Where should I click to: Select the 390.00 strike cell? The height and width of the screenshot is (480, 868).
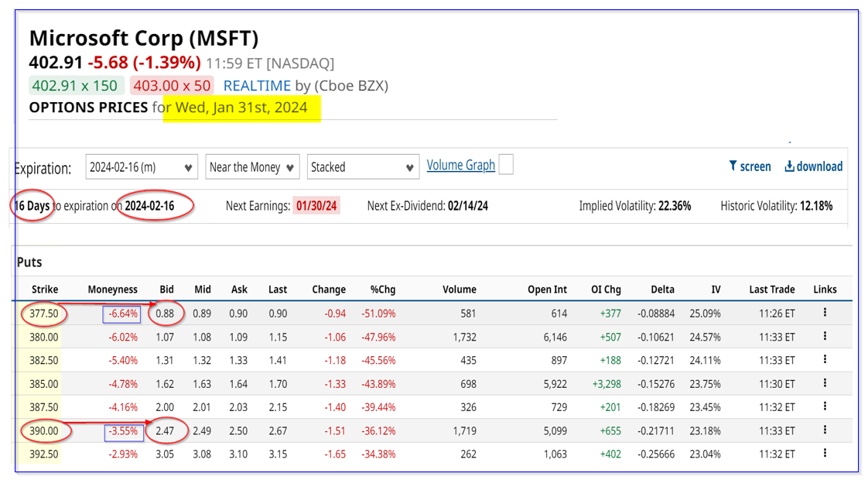(x=44, y=430)
